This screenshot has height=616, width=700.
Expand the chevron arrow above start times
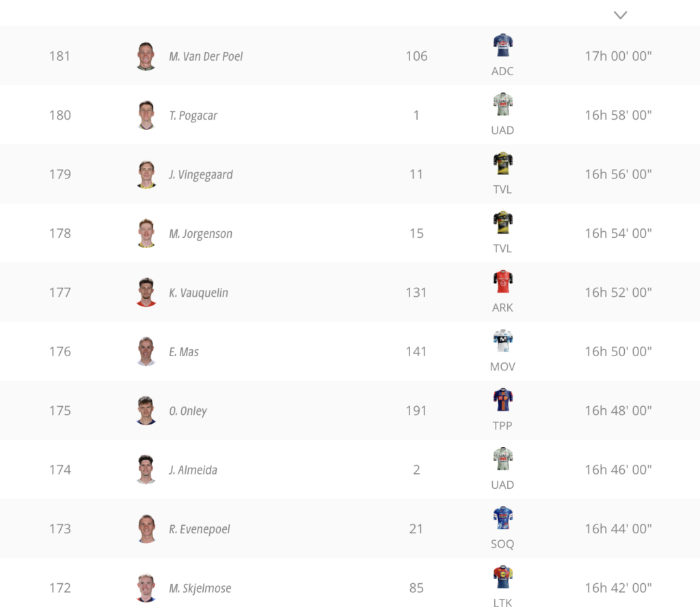pos(620,15)
